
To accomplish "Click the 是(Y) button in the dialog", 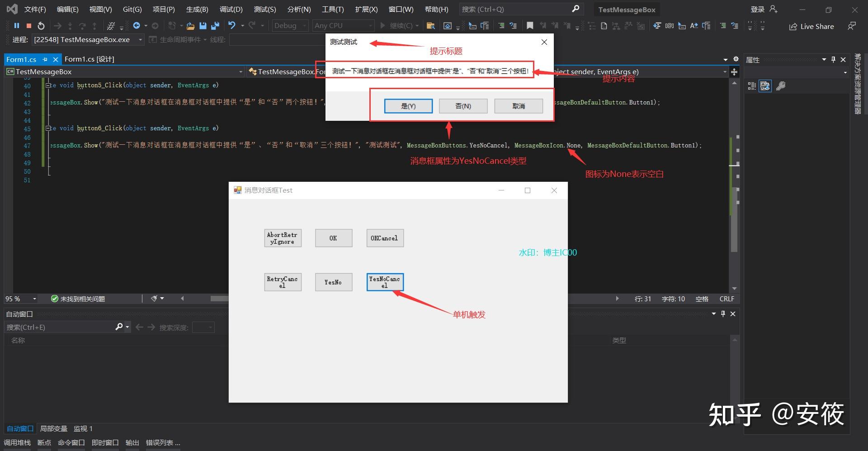I will (408, 106).
